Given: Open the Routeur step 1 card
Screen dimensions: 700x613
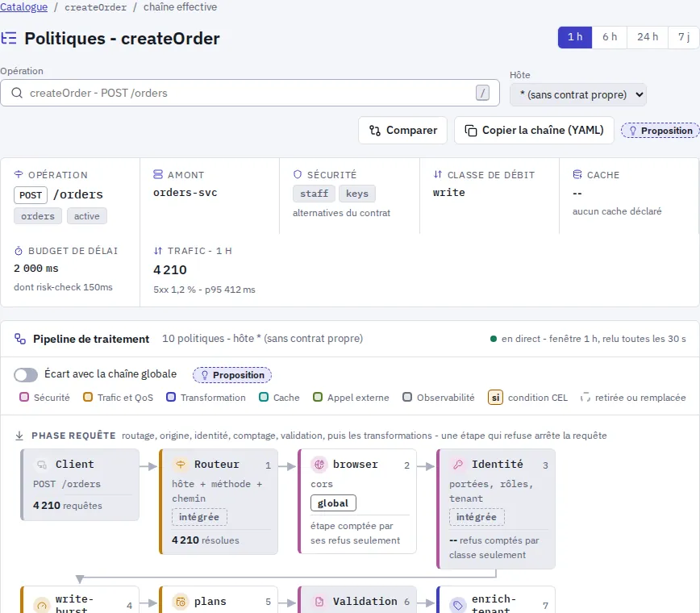Looking at the screenshot, I should (x=219, y=502).
